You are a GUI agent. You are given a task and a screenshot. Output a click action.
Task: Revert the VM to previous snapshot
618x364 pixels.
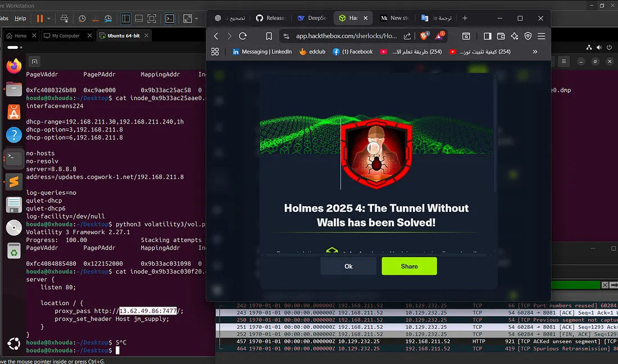click(x=95, y=19)
